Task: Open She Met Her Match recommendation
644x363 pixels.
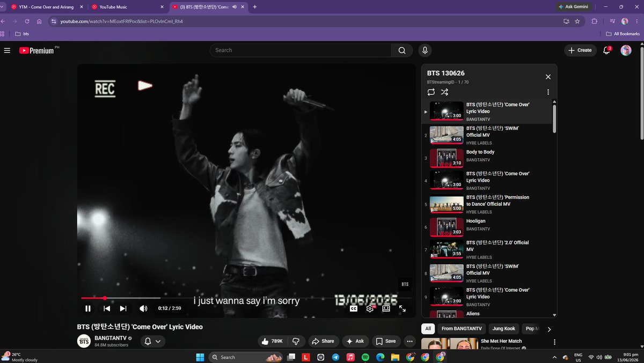Action: 501,341
